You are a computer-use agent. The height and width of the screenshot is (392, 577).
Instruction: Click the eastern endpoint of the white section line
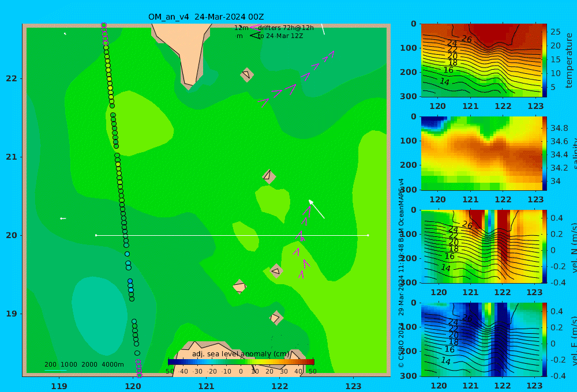(368, 235)
